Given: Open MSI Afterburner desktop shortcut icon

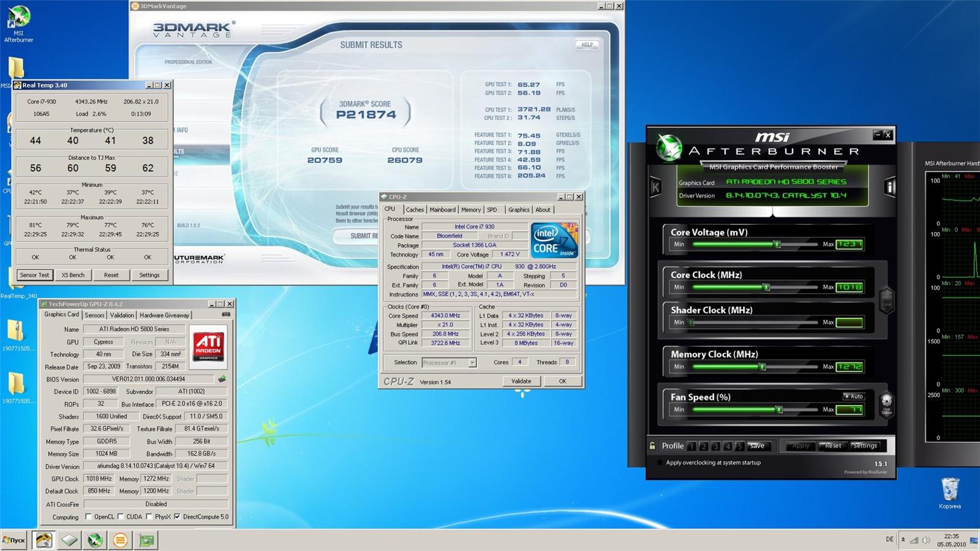Looking at the screenshot, I should pos(18,24).
